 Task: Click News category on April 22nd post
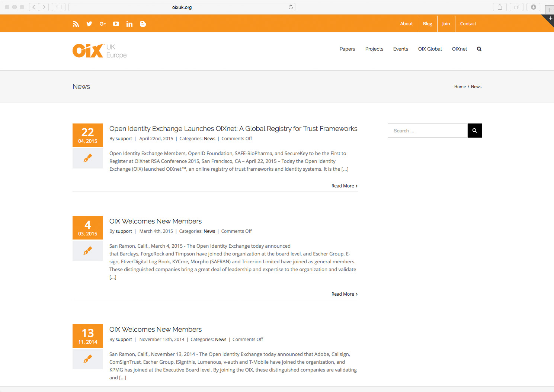(x=209, y=139)
